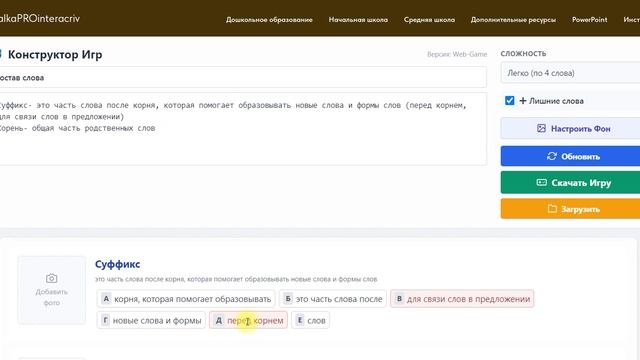Click Загрузить button
The width and height of the screenshot is (640, 360).
click(570, 209)
